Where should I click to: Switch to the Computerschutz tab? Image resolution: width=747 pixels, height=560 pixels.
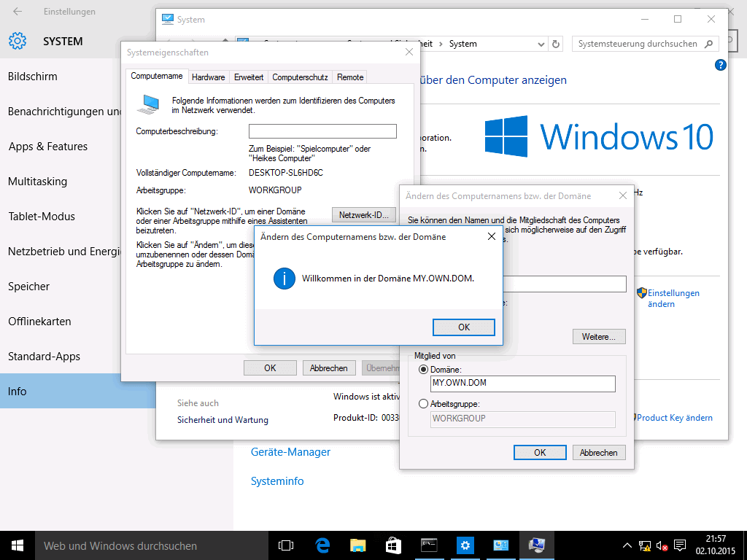[300, 77]
